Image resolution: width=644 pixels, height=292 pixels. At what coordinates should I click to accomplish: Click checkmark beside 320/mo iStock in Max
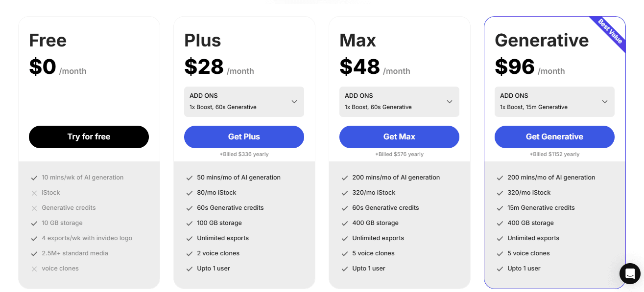(345, 192)
